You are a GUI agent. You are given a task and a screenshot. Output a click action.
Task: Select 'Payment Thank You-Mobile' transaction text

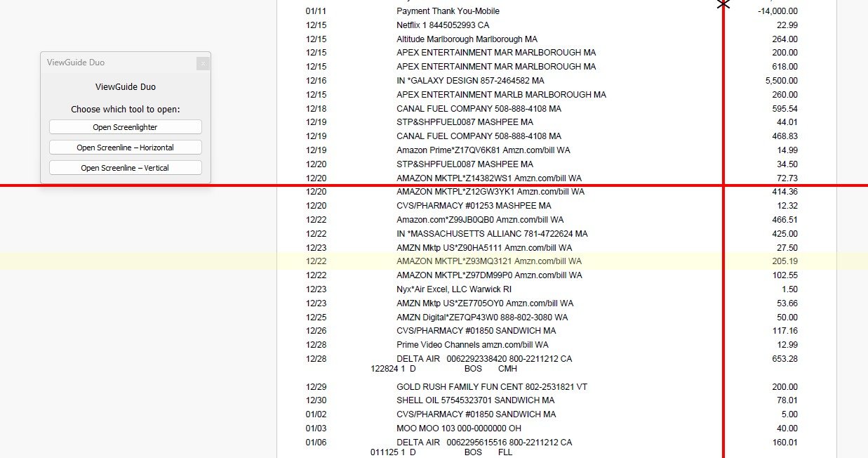tap(448, 11)
